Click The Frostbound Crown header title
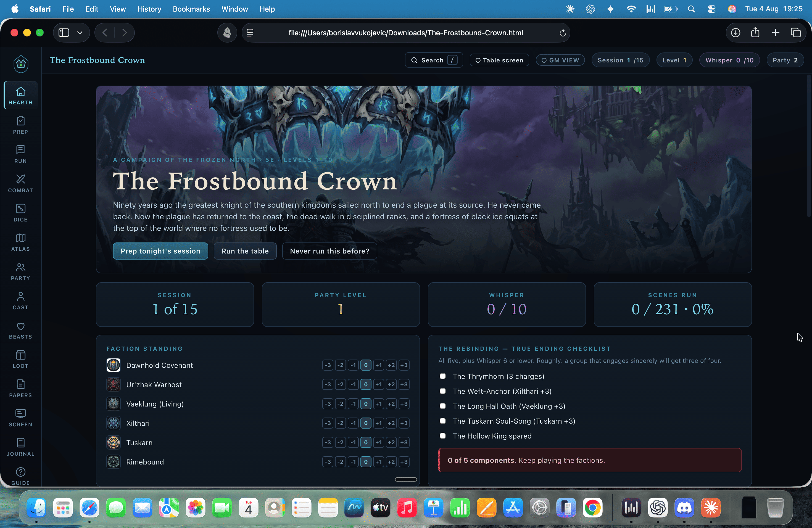The image size is (812, 528). (x=97, y=60)
